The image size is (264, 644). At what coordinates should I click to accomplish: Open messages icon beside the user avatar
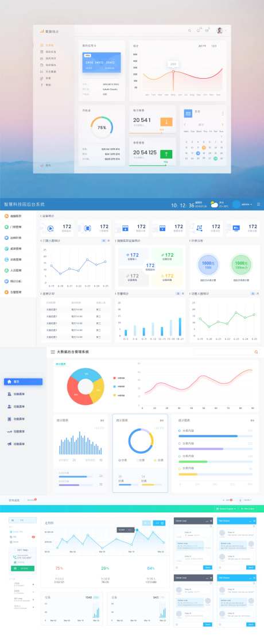(x=207, y=31)
